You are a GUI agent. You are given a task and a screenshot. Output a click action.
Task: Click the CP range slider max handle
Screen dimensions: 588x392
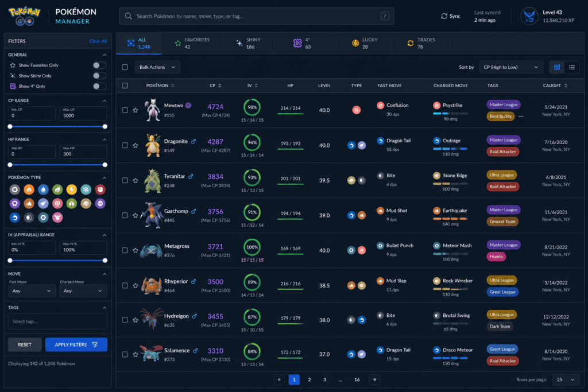coord(105,127)
